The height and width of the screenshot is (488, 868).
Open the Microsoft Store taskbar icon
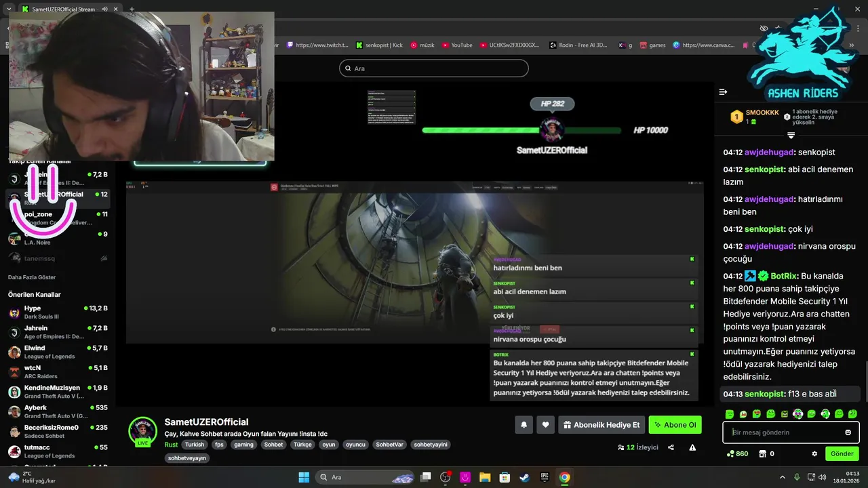click(505, 477)
